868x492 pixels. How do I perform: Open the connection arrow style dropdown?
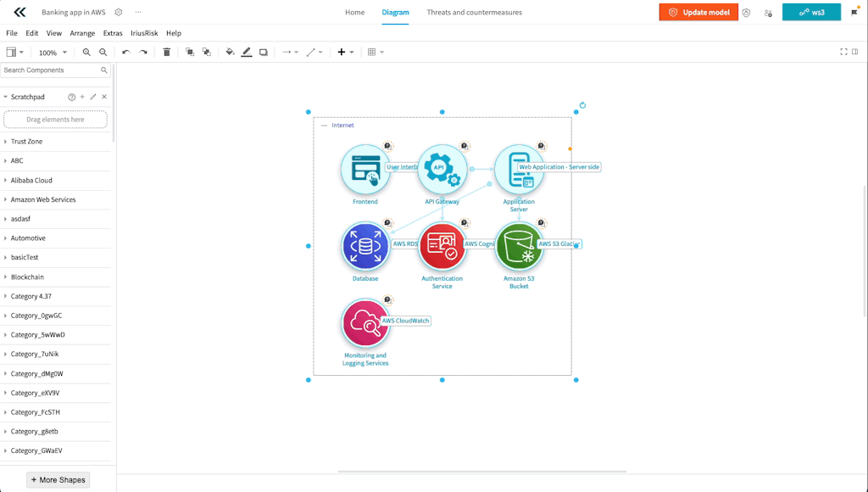tap(290, 52)
